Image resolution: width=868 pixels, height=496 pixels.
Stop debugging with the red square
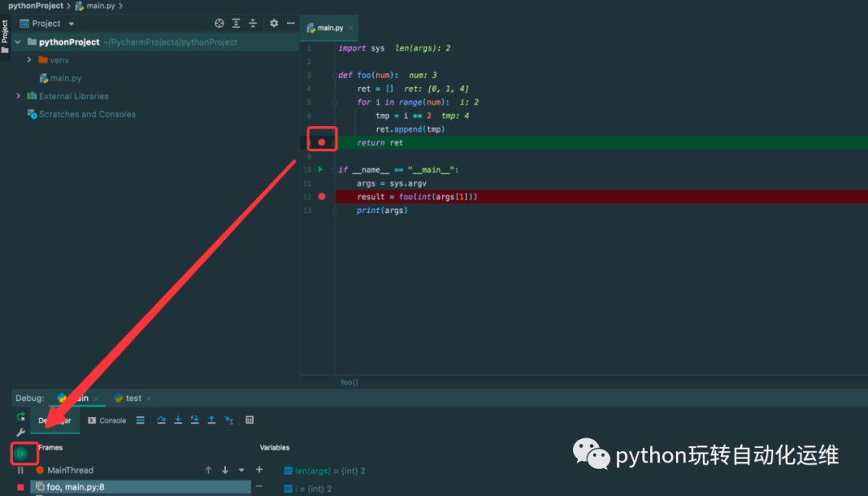20,487
